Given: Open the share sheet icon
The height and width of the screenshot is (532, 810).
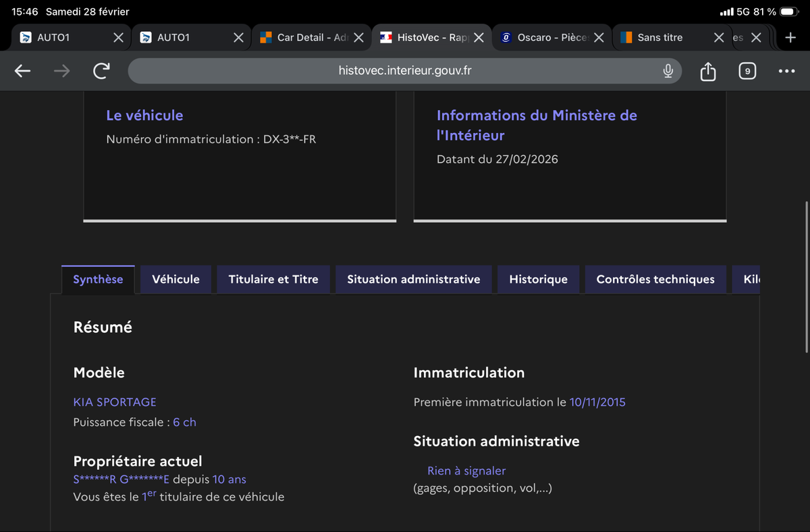Looking at the screenshot, I should [x=707, y=71].
